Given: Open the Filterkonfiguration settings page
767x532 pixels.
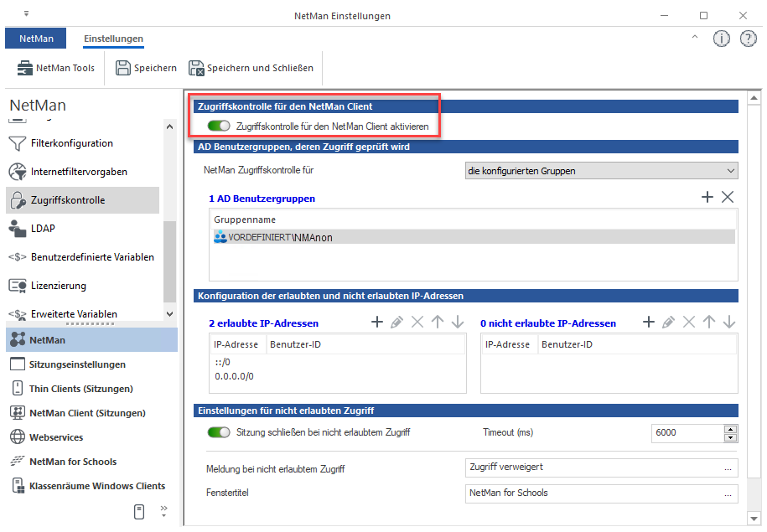Looking at the screenshot, I should (71, 143).
